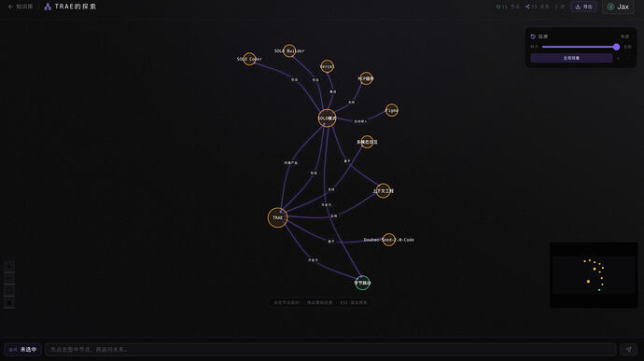Click the 回溯 history icon in panel
This screenshot has width=644, height=361.
[533, 36]
